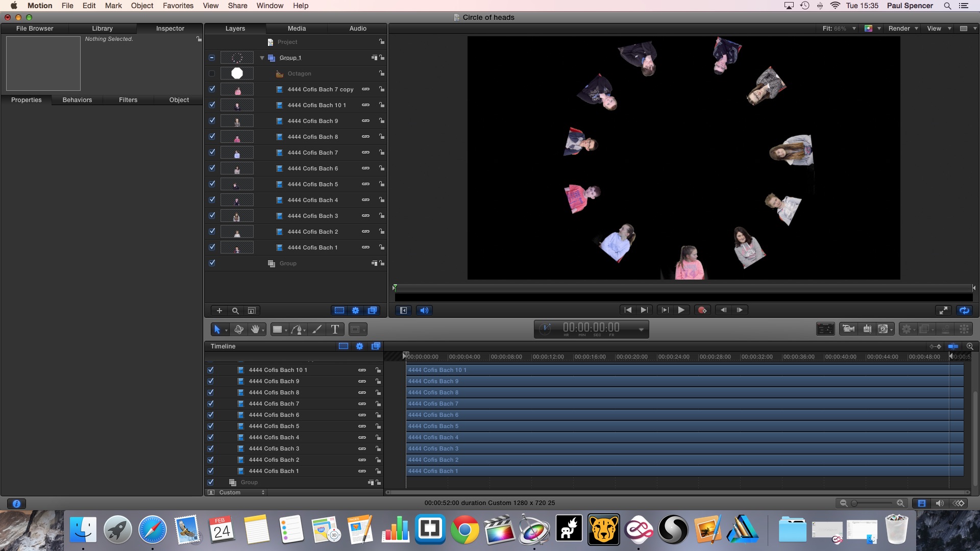
Task: Uncheck 4444 Cofis Bach 9 layer visibility
Action: pyautogui.click(x=212, y=120)
